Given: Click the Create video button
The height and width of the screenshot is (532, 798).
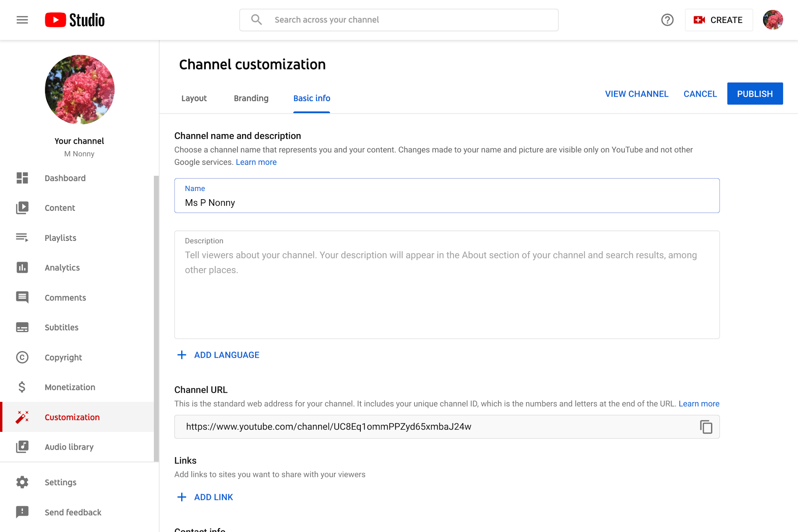Looking at the screenshot, I should [719, 20].
